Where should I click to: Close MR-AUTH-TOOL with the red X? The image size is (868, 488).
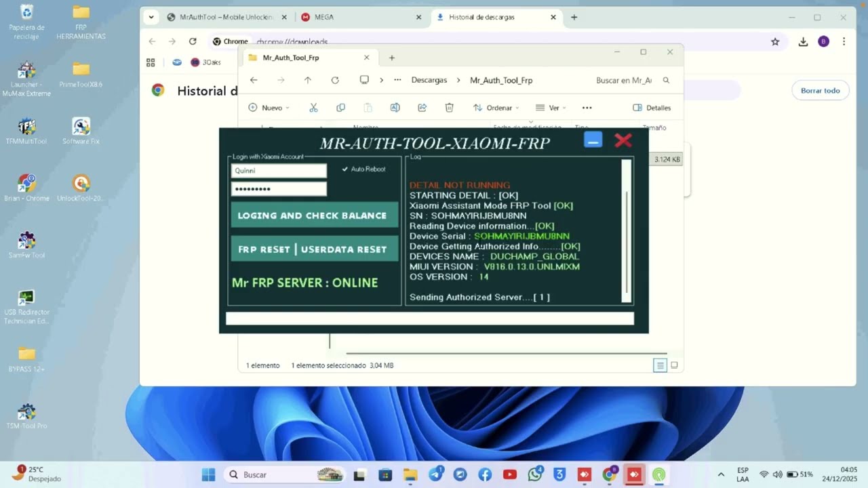[623, 140]
